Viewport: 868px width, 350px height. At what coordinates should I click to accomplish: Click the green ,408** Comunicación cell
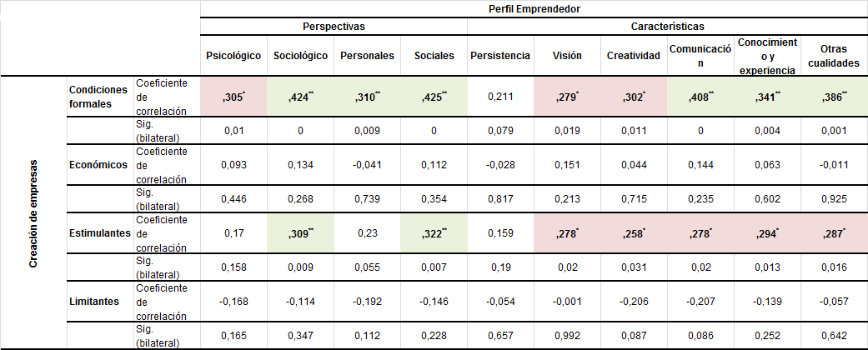point(700,96)
